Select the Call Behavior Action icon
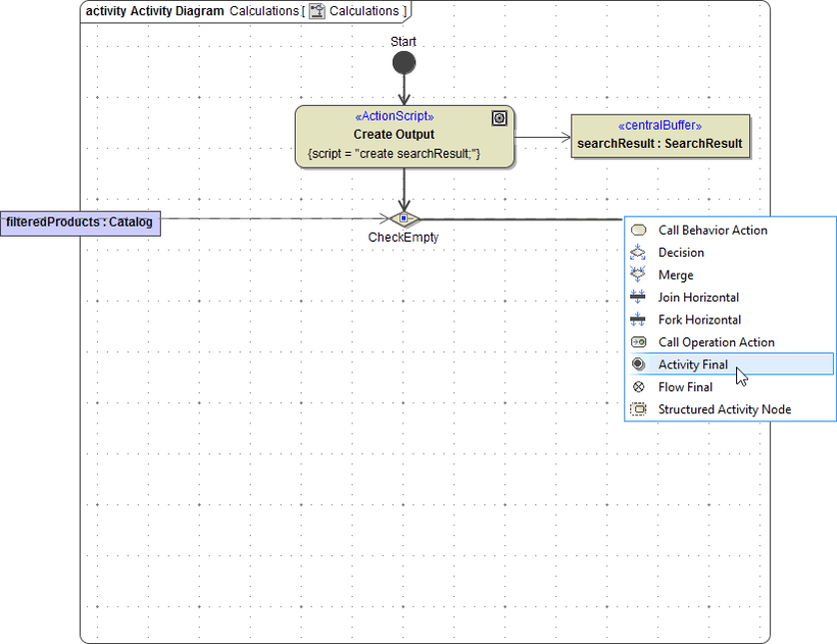 [638, 230]
